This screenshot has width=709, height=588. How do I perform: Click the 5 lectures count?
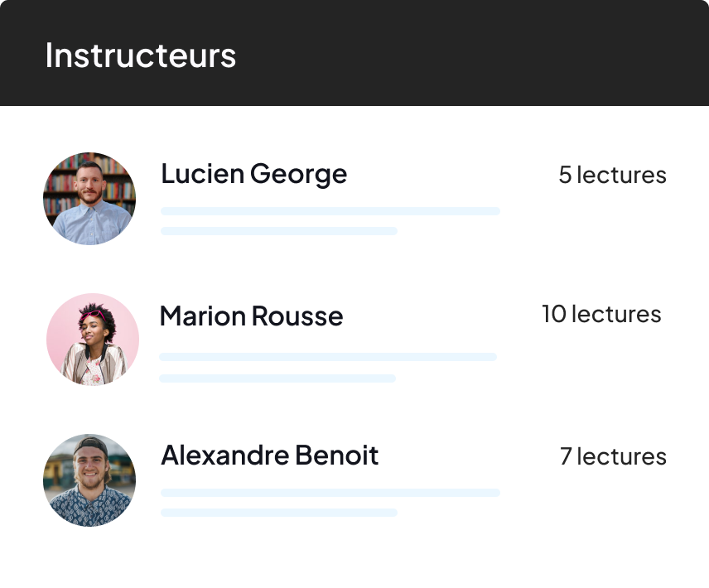613,175
